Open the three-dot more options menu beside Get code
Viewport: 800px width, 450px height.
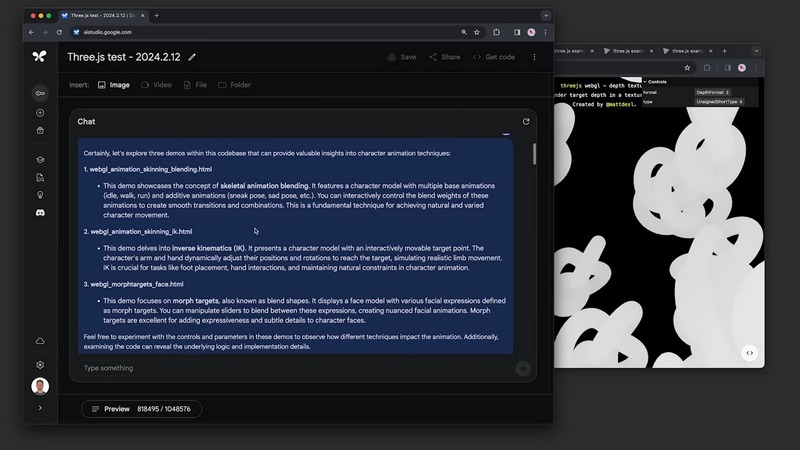pos(534,57)
